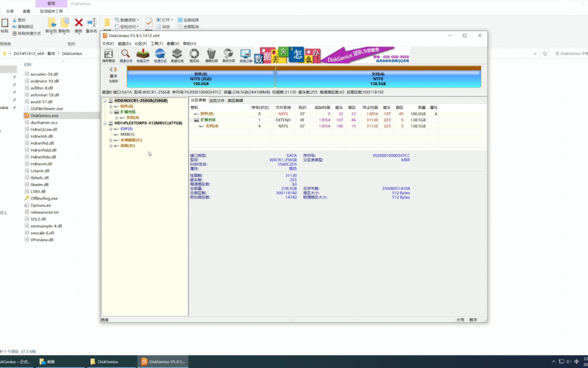This screenshot has height=368, width=588.
Task: Click the 删除分区 (Delete partition) trash icon
Action: [211, 55]
